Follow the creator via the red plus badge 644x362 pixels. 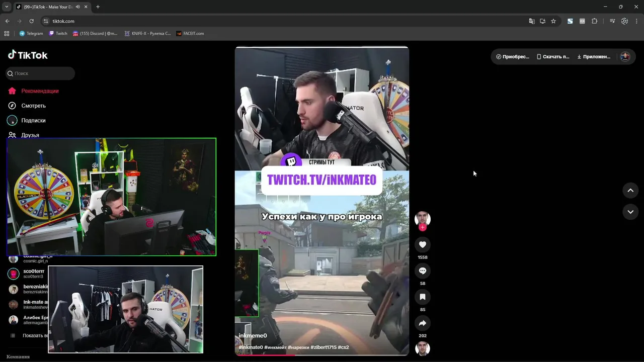(x=423, y=227)
